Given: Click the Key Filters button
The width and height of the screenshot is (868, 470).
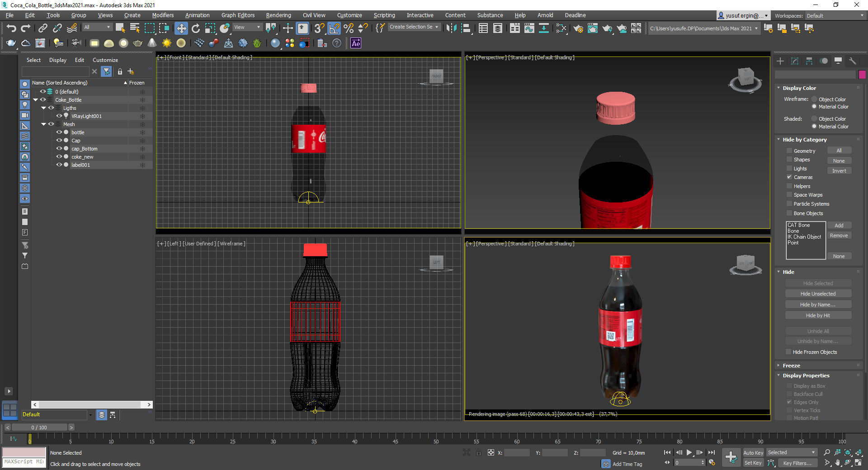Looking at the screenshot, I should point(797,463).
